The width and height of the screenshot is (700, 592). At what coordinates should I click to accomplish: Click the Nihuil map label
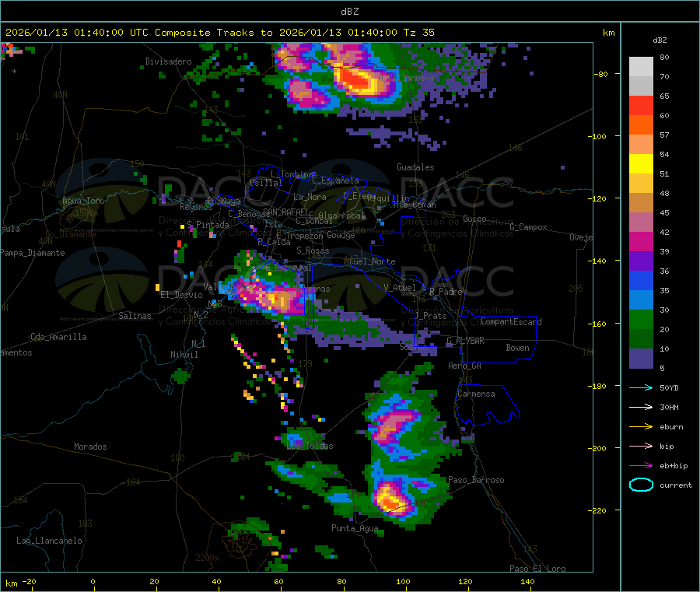click(x=184, y=355)
